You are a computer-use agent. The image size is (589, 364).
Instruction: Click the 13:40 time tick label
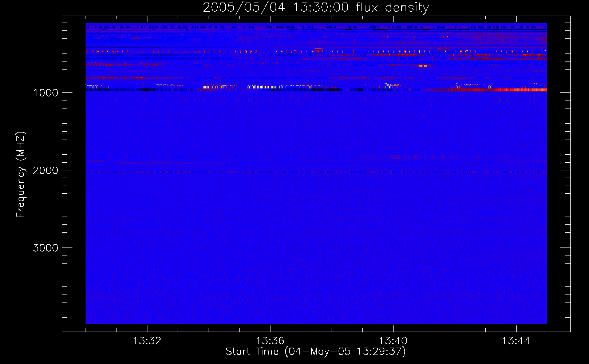coord(393,341)
